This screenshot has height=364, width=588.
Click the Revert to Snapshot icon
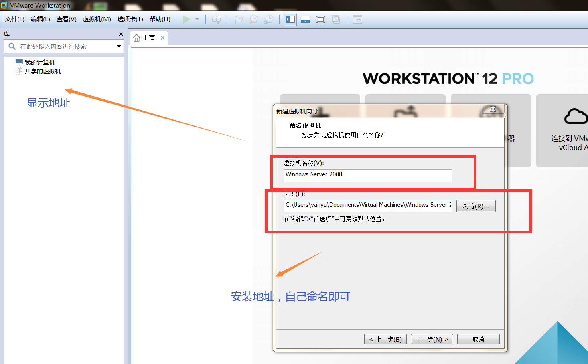pos(253,19)
